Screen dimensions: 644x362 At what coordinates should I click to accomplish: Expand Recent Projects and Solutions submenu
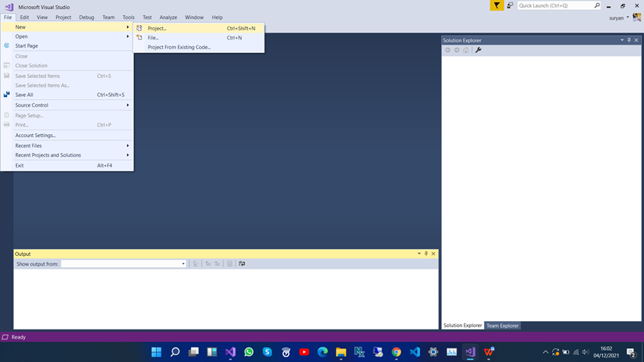pos(67,155)
